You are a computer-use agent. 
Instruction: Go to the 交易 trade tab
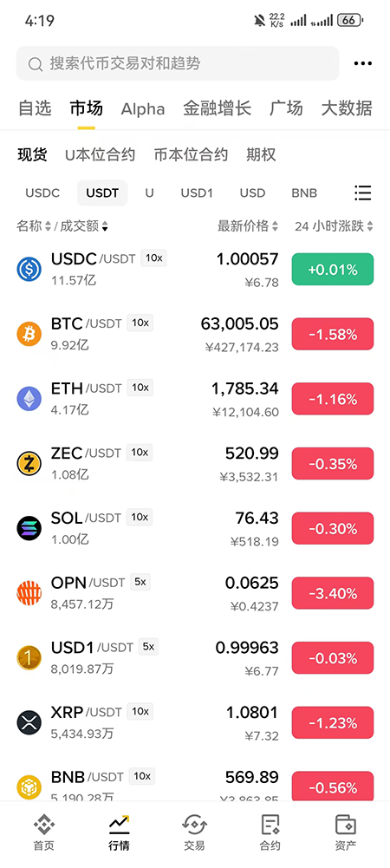(x=195, y=832)
